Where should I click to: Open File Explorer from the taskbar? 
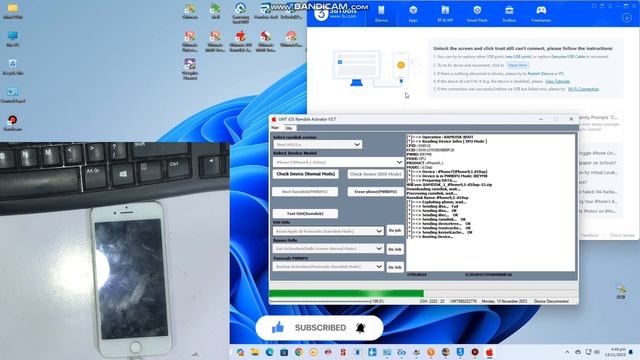point(255,352)
